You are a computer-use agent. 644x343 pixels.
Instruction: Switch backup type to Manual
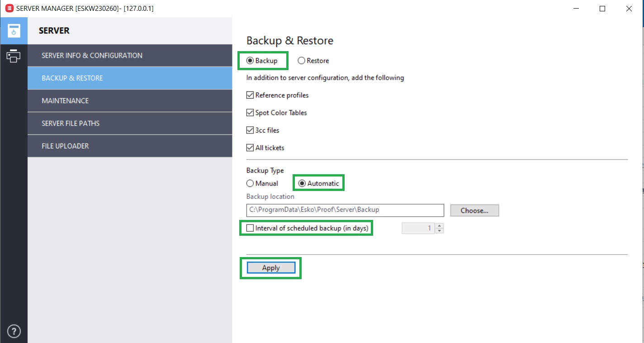[x=251, y=183]
